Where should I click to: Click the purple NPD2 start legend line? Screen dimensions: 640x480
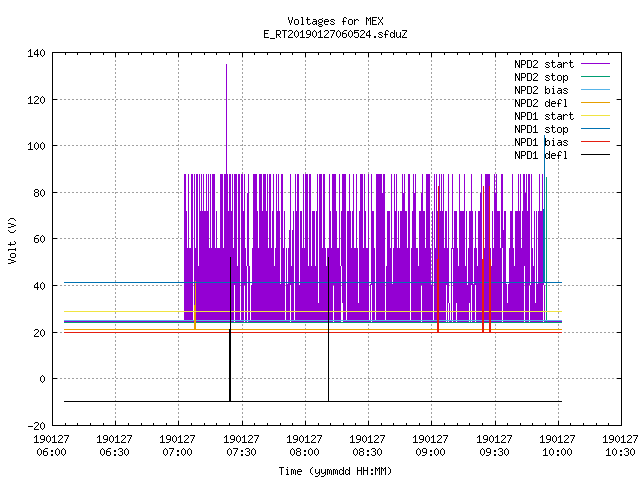595,64
